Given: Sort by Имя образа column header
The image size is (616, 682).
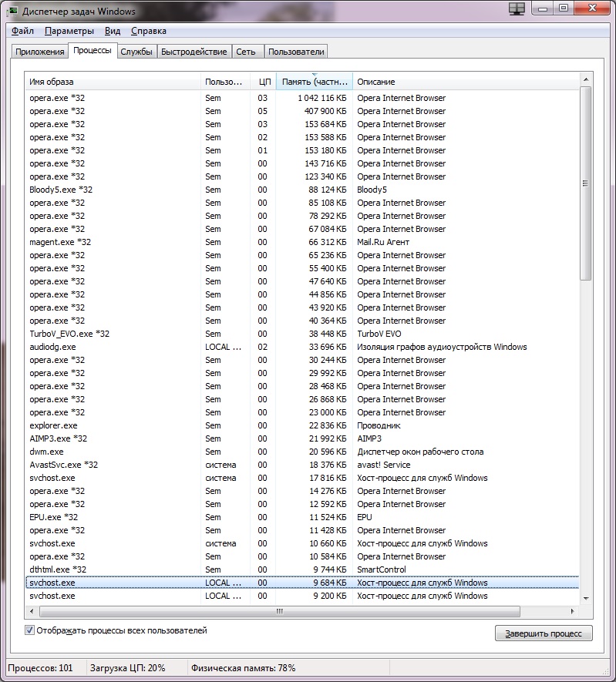Looking at the screenshot, I should (x=113, y=82).
